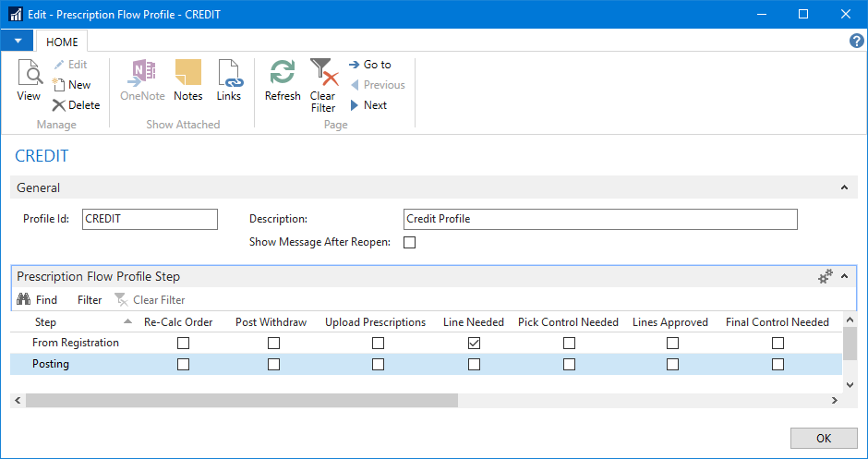Uncheck Line Needed for From Registration
The image size is (868, 459).
474,344
